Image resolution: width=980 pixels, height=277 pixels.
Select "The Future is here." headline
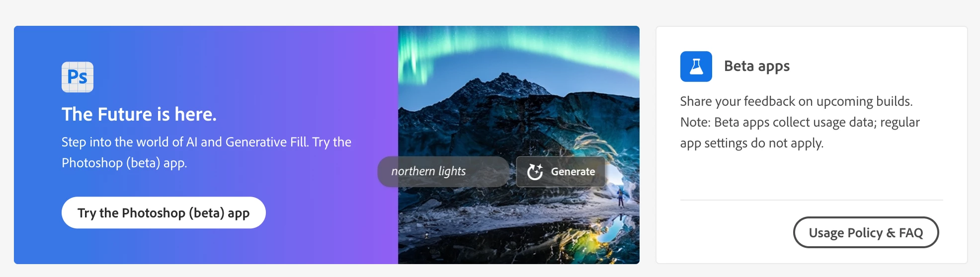139,114
